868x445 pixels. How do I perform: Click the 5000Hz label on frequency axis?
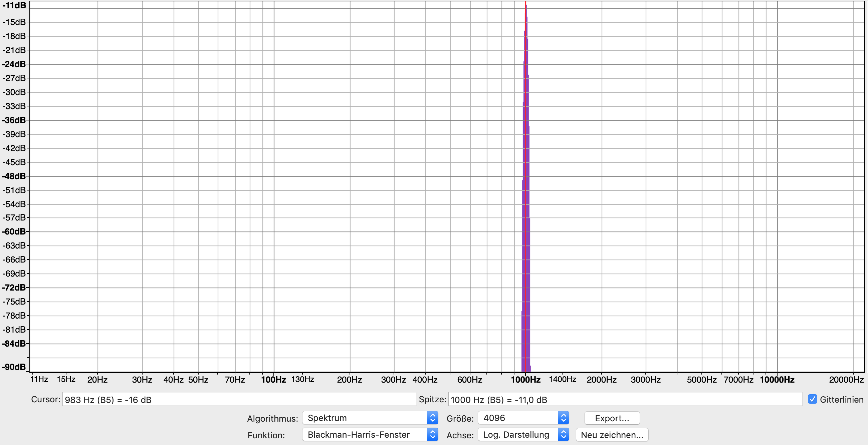coord(701,380)
